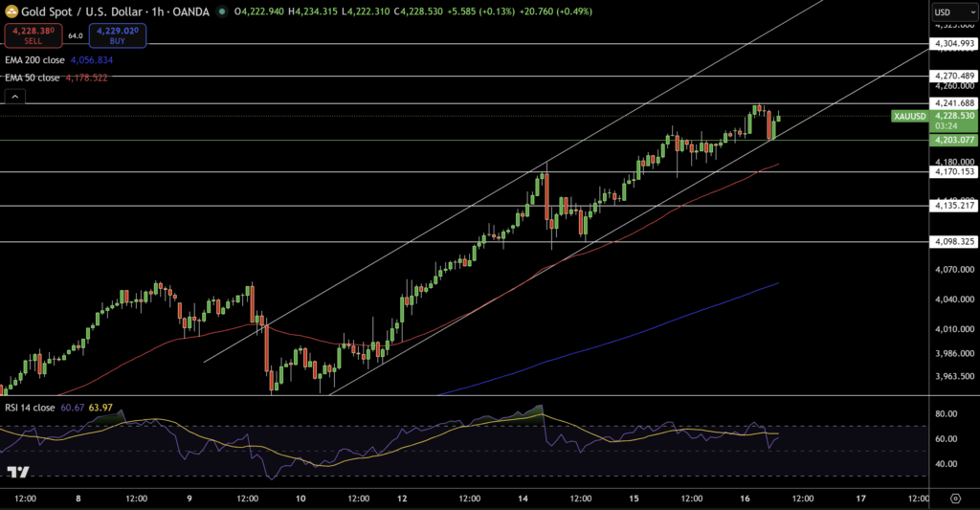Open the USD currency dropdown

click(x=953, y=12)
